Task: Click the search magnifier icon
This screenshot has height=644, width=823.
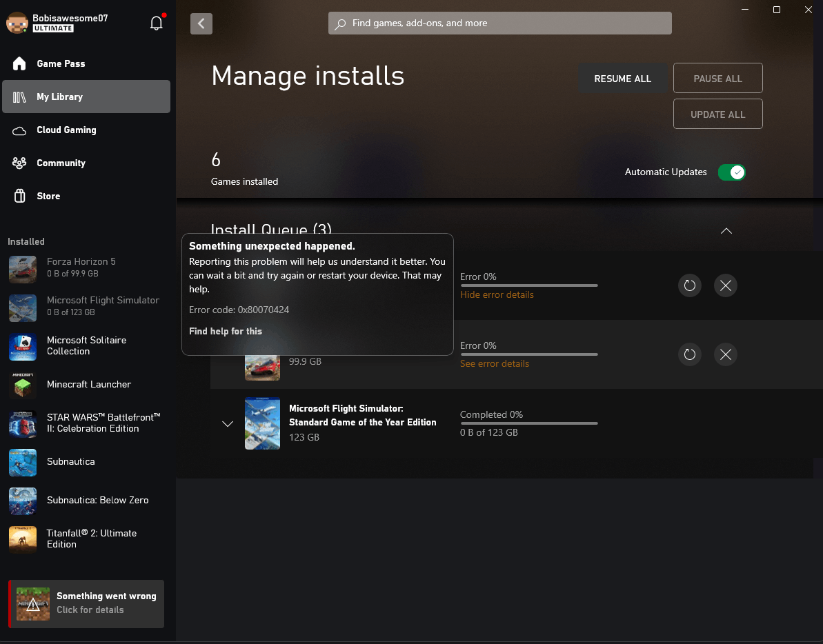Action: tap(341, 23)
